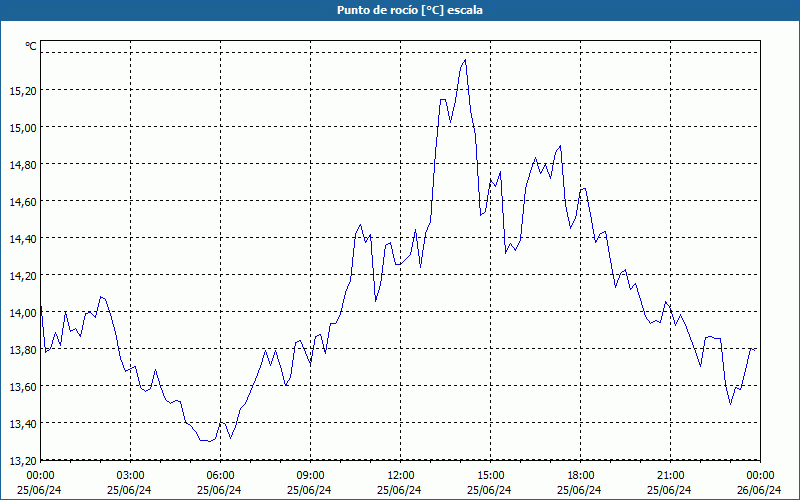
Task: Click the °C unit label
Action: (x=31, y=46)
